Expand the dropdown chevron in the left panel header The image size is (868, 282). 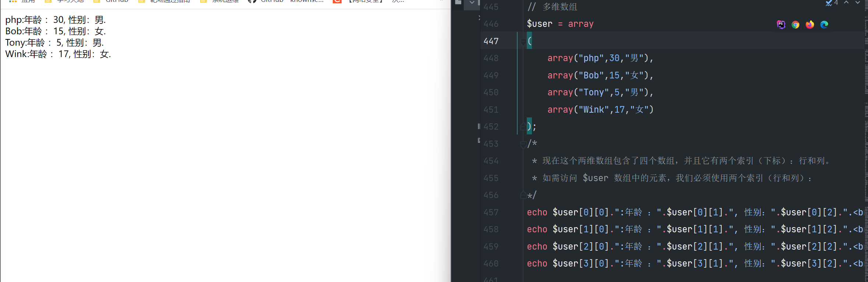click(472, 3)
